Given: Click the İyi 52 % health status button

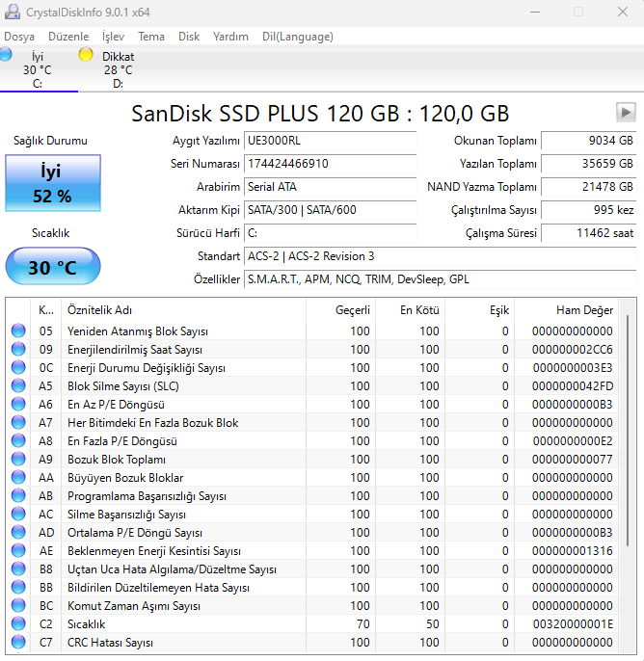Looking at the screenshot, I should click(x=53, y=183).
